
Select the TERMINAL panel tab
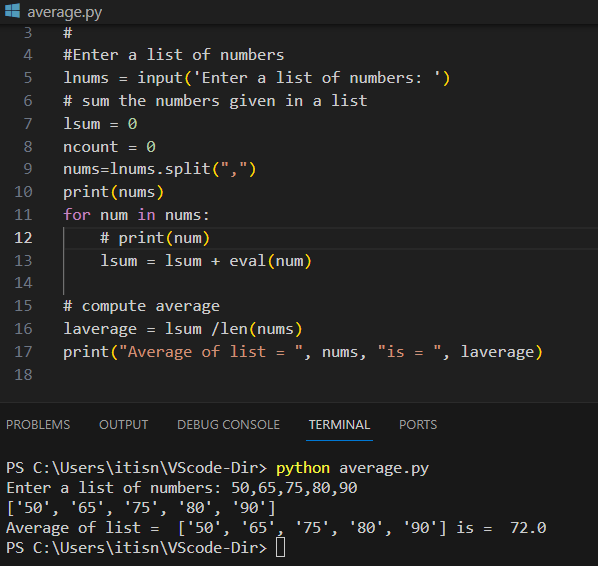(x=339, y=424)
